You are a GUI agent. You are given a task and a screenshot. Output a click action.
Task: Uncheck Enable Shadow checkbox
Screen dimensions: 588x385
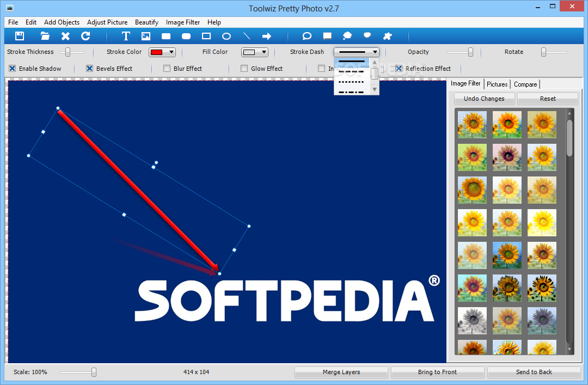[x=13, y=68]
